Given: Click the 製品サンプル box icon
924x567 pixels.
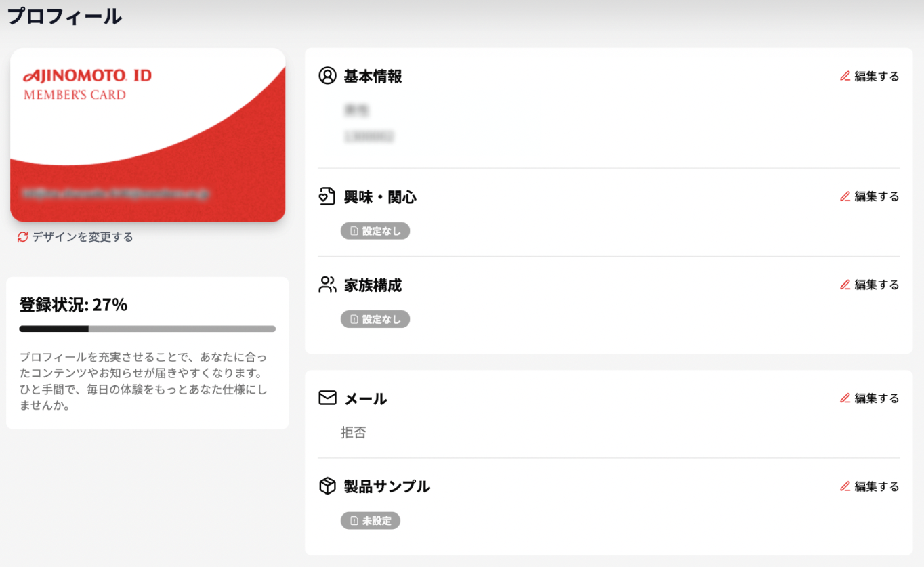Looking at the screenshot, I should pos(327,486).
